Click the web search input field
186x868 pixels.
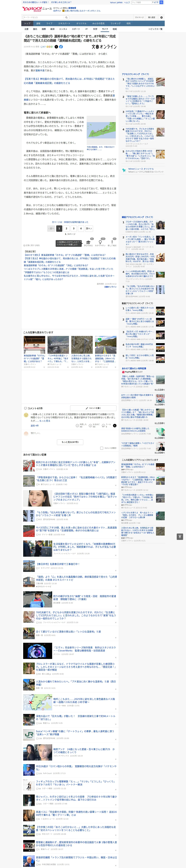[x=141, y=2]
